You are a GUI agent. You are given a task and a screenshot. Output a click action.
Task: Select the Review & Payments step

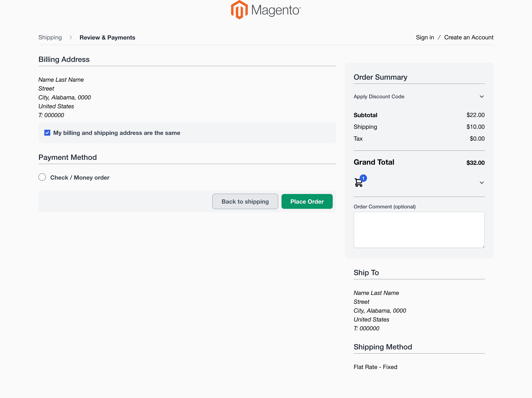(107, 38)
